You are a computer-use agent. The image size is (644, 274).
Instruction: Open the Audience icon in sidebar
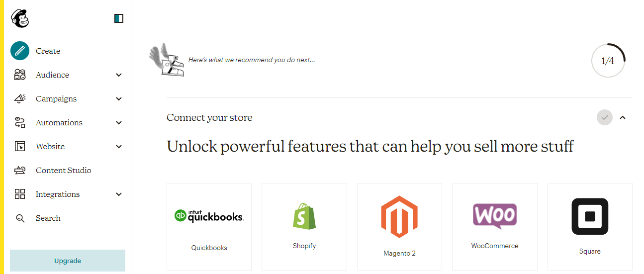coord(20,75)
